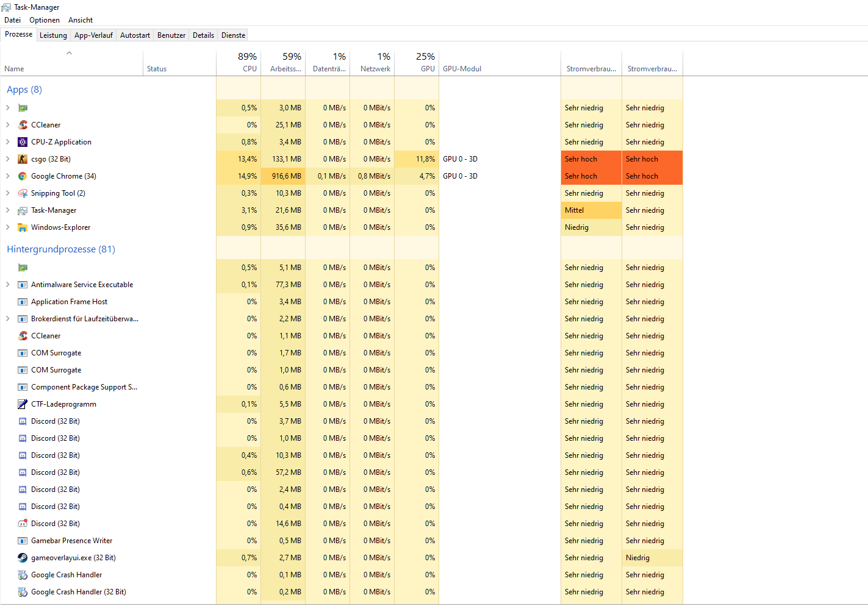
Task: Select Google Crash Handler without 32 Bit
Action: click(342, 575)
